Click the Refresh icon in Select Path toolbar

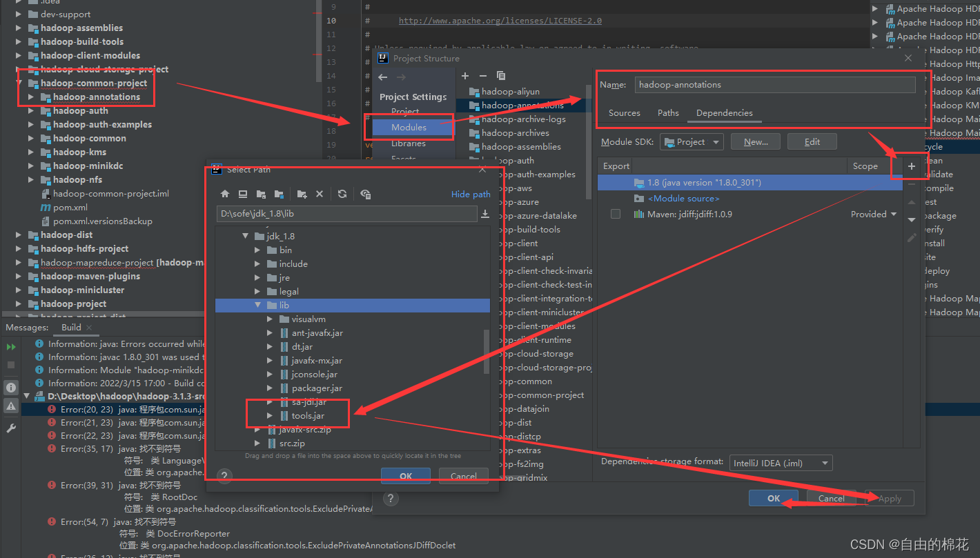coord(342,194)
